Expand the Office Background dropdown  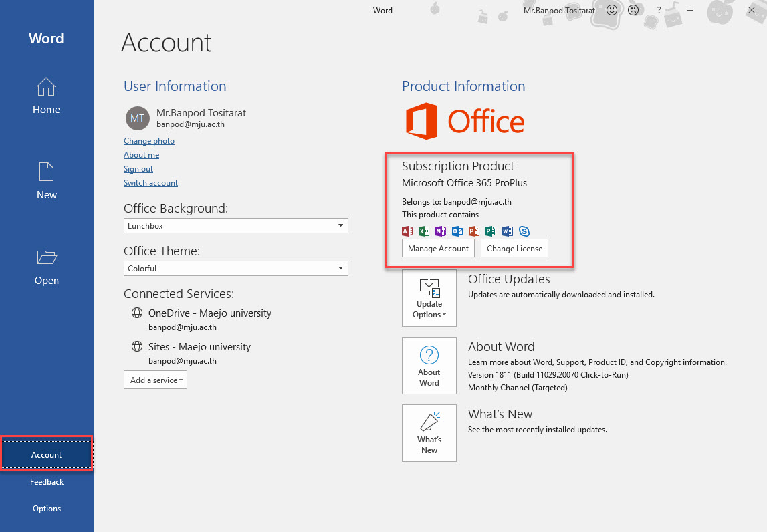tap(235, 226)
